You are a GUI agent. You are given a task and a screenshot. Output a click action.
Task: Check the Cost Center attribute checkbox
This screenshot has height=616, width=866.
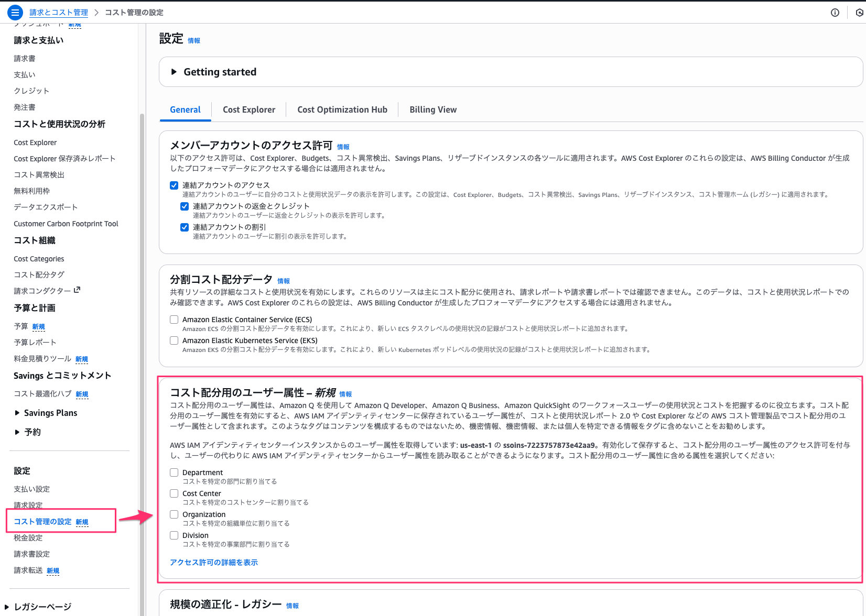click(174, 493)
